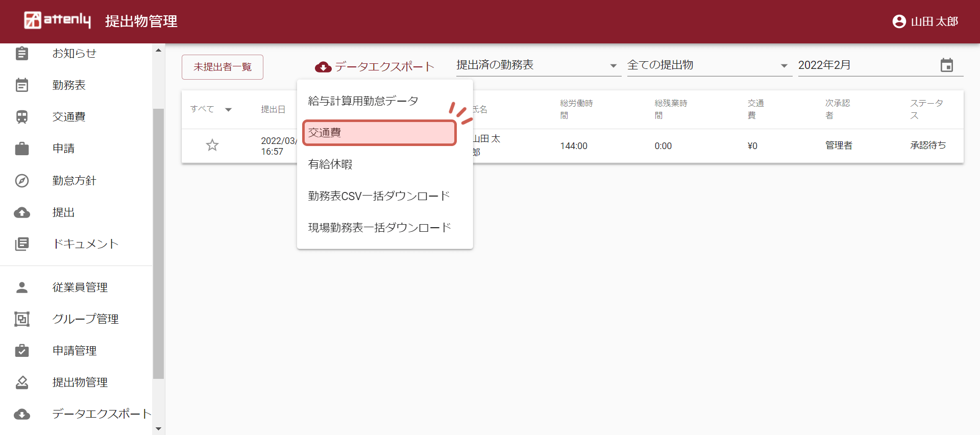Select 交通費 from the export menu

(x=379, y=133)
